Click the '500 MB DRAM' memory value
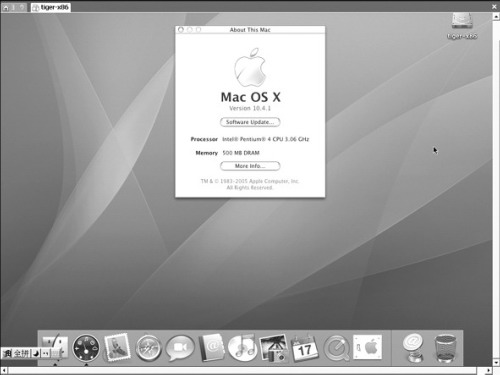500x375 pixels. tap(241, 153)
